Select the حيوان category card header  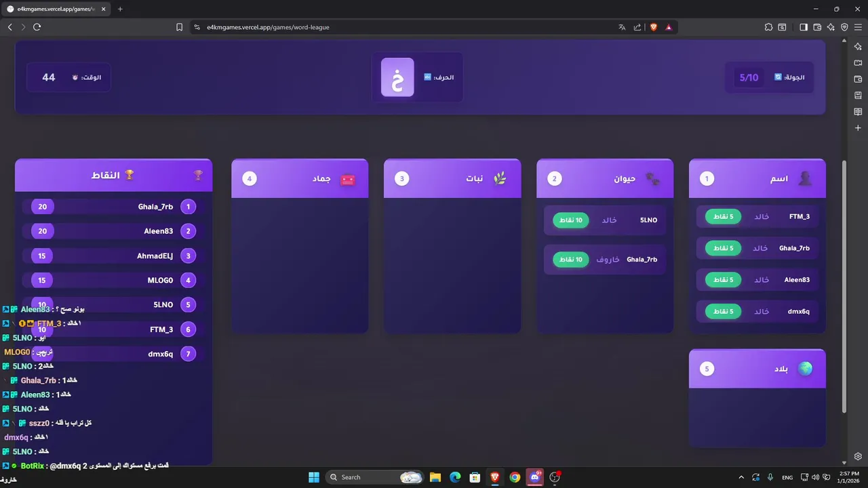[605, 179]
